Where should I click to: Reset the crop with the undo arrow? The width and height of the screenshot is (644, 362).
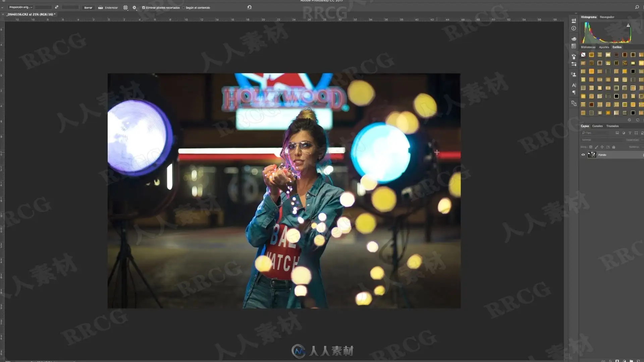(x=249, y=7)
